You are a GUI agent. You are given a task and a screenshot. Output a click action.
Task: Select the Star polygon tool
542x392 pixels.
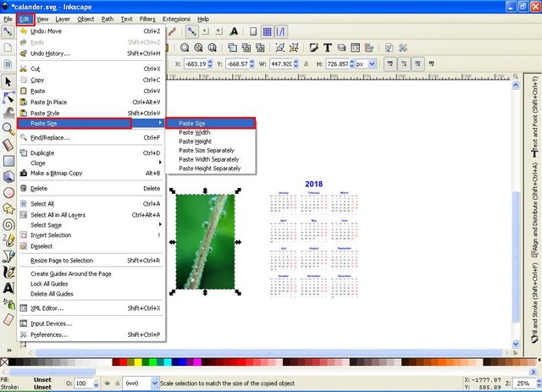pos(8,208)
